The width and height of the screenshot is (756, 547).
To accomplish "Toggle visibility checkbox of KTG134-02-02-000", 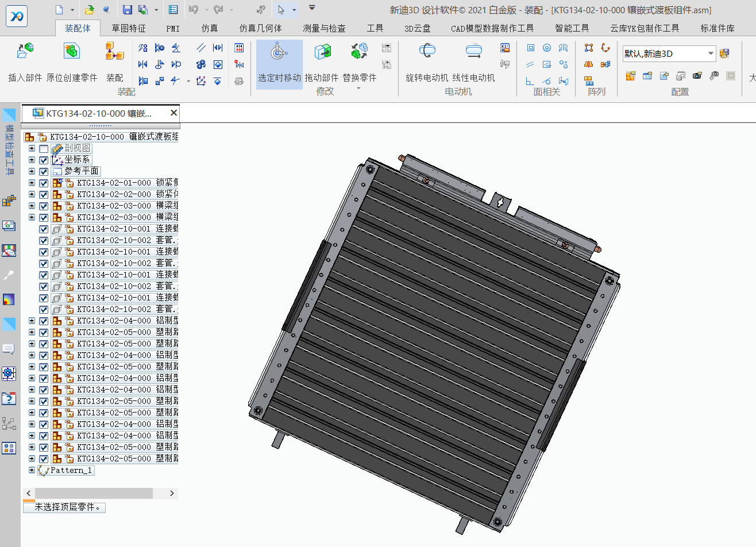I will [44, 195].
